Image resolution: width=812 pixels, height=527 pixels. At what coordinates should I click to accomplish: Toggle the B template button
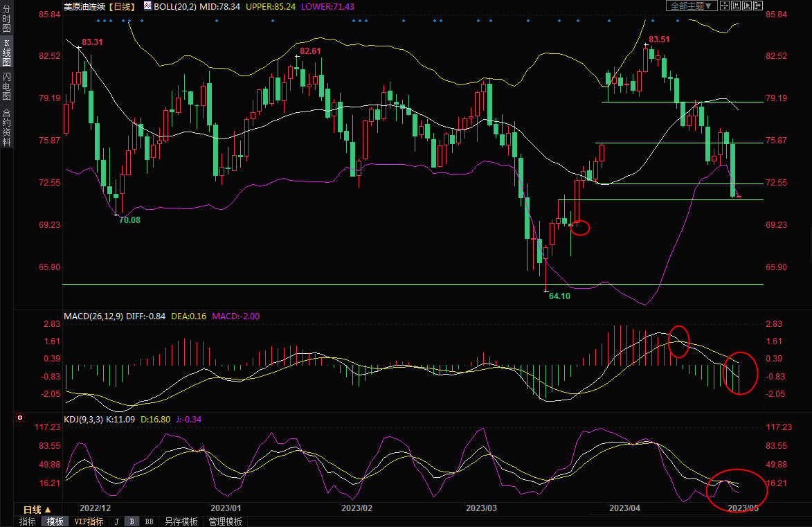[132, 521]
